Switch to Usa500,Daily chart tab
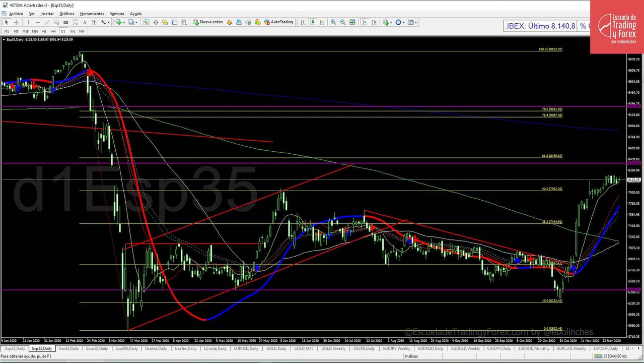Screen dimensions: 644x363 click(126, 348)
